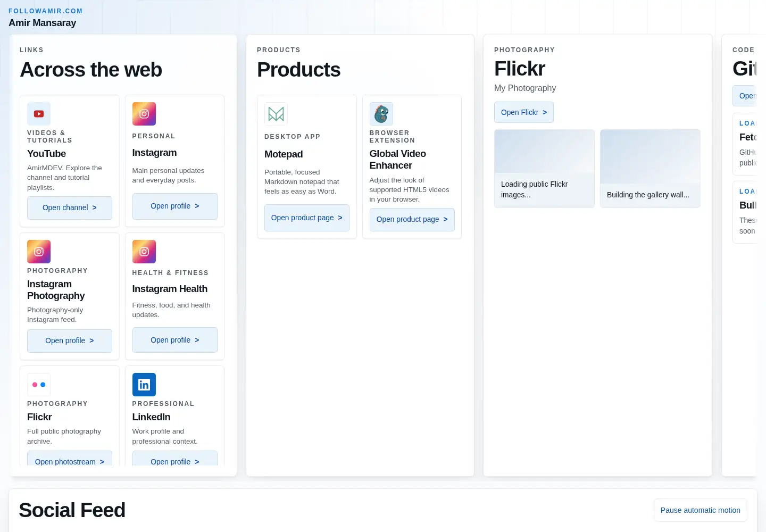Click the LinkedIn logo icon
Viewport: 766px width, 532px height.
[144, 385]
